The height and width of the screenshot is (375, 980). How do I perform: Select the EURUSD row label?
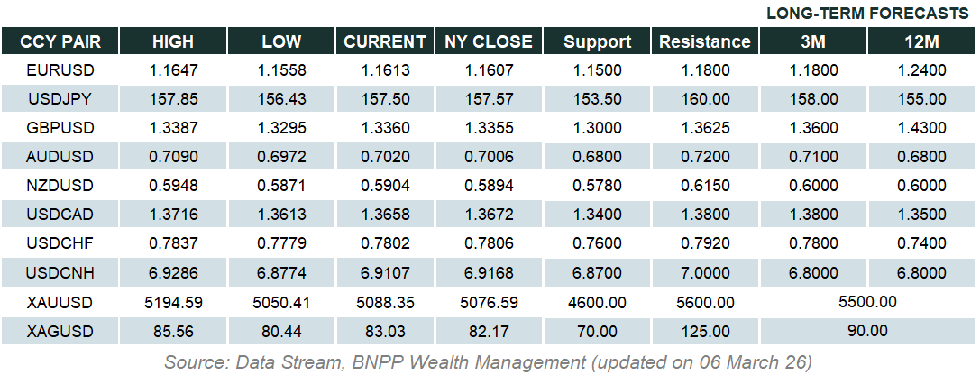[x=60, y=69]
